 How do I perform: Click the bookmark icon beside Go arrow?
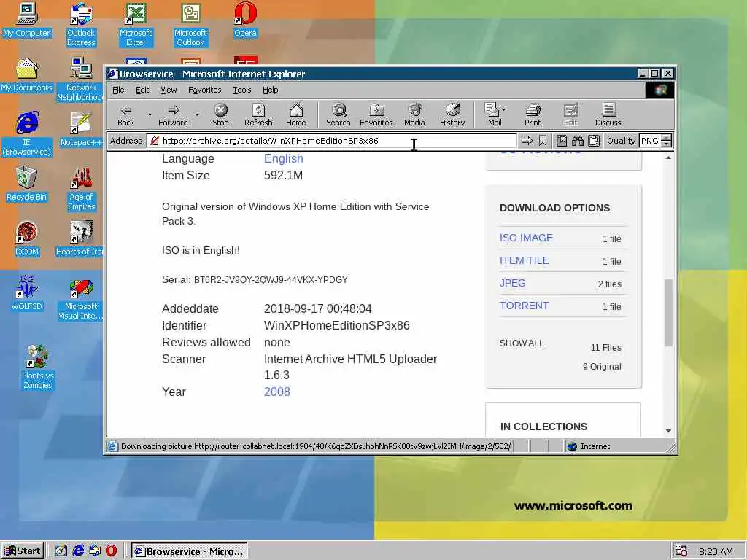543,141
